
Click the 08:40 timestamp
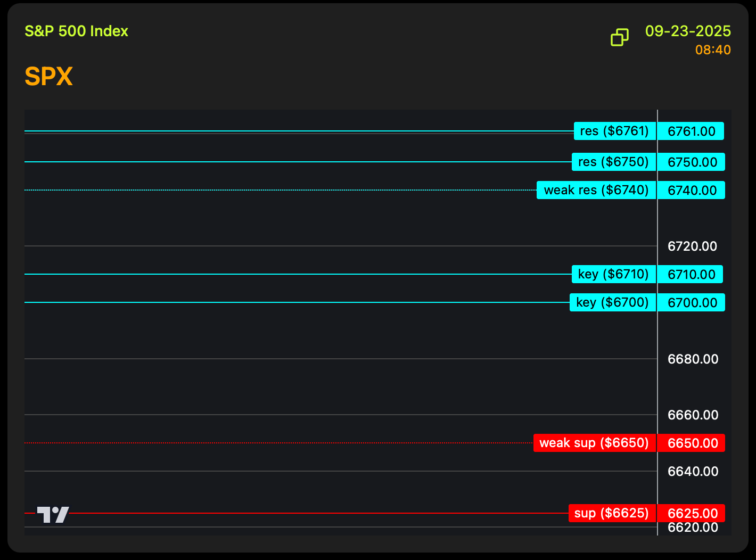(x=713, y=50)
